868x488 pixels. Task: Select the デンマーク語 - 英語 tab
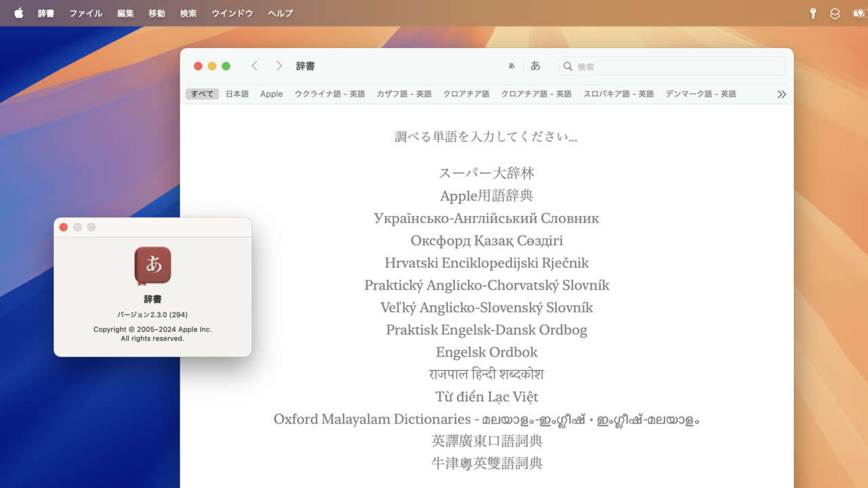(701, 94)
